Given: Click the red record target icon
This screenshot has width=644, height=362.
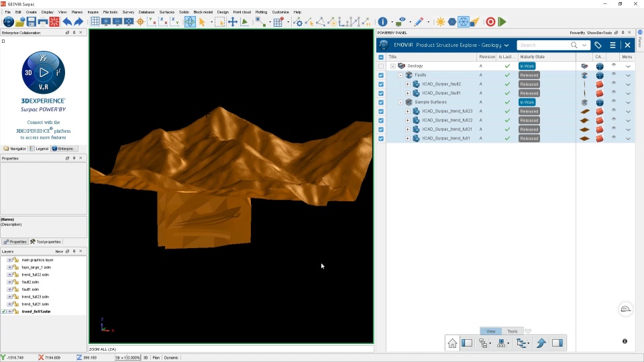Looking at the screenshot, I should pyautogui.click(x=490, y=22).
